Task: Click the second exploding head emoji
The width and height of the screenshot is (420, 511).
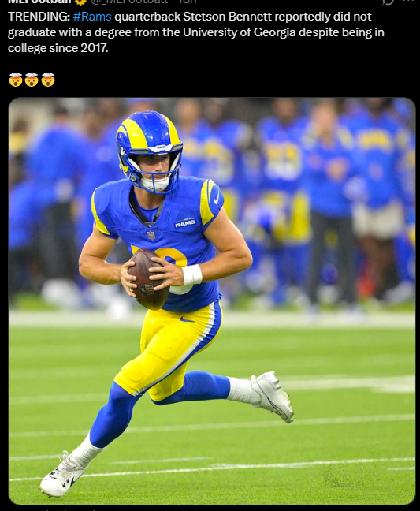Action: pos(32,80)
